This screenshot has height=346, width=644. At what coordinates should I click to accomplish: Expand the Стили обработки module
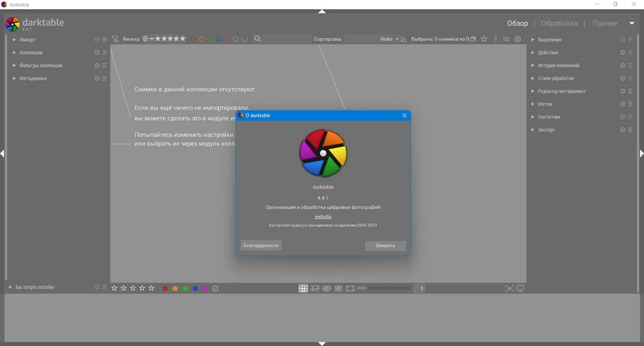[x=533, y=78]
